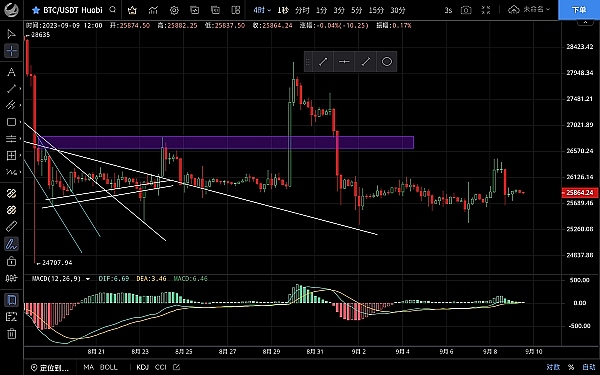Select the text annotation tool
600x375 pixels.
click(11, 72)
